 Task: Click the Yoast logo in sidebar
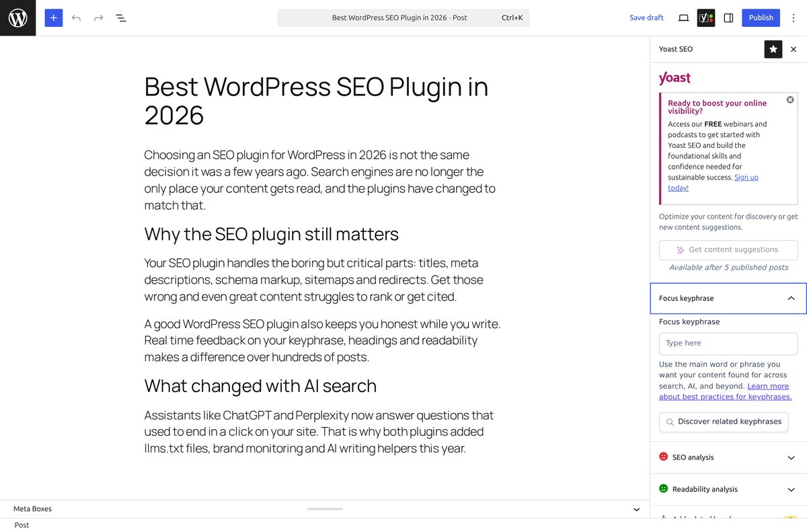675,78
